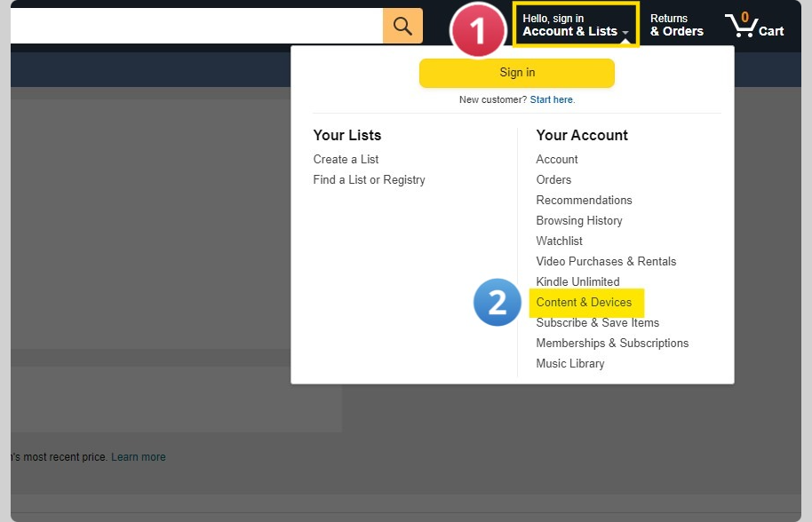The image size is (812, 522).
Task: Click Learn more link about price
Action: (x=139, y=457)
